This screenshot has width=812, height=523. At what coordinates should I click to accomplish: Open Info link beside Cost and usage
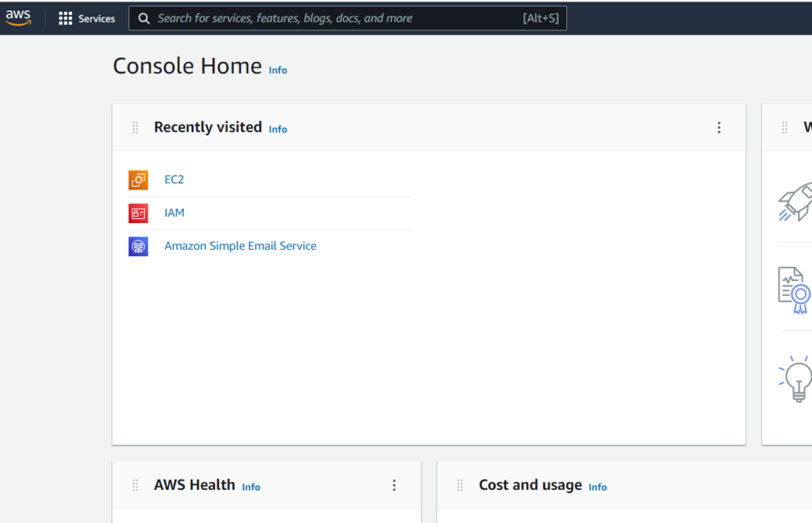click(598, 487)
